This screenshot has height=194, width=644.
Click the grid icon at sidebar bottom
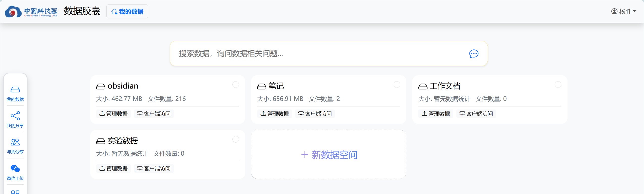(15, 192)
